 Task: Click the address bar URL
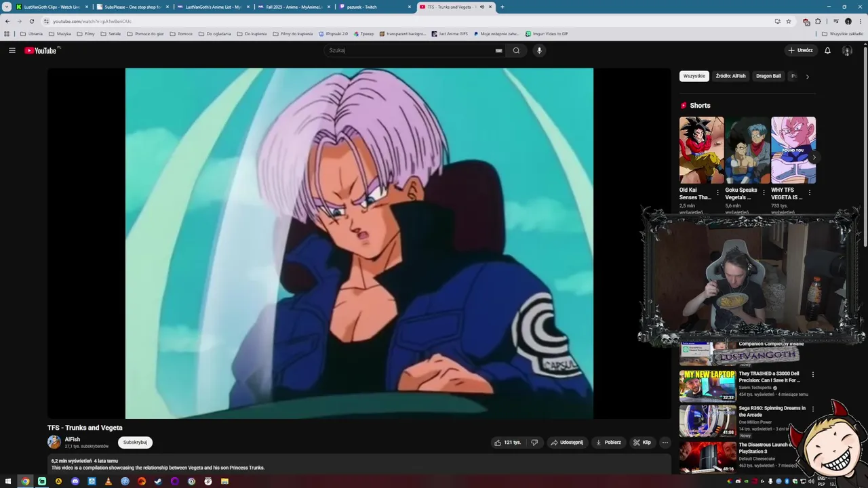tap(92, 21)
